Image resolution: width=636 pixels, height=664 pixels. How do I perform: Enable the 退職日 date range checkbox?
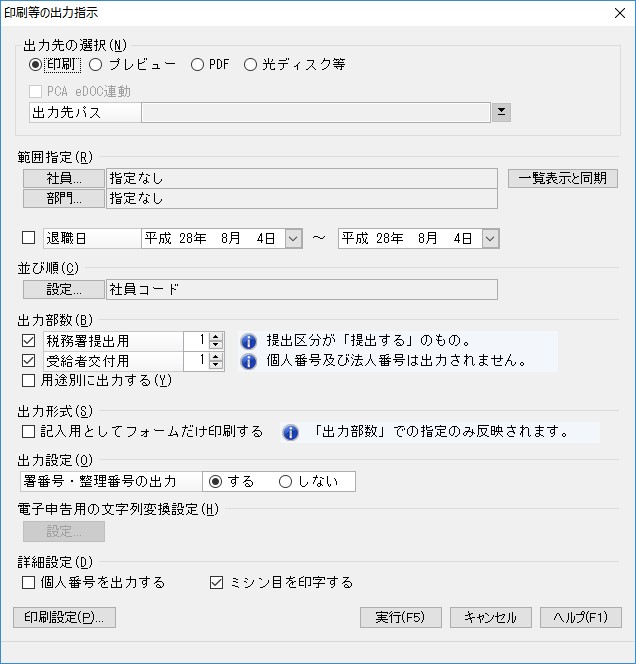tap(28, 238)
